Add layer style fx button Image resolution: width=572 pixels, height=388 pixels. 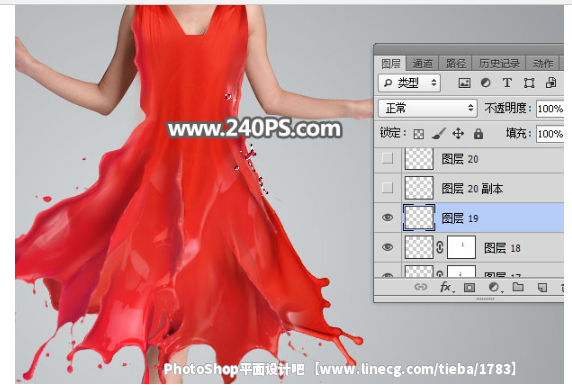pyautogui.click(x=445, y=287)
